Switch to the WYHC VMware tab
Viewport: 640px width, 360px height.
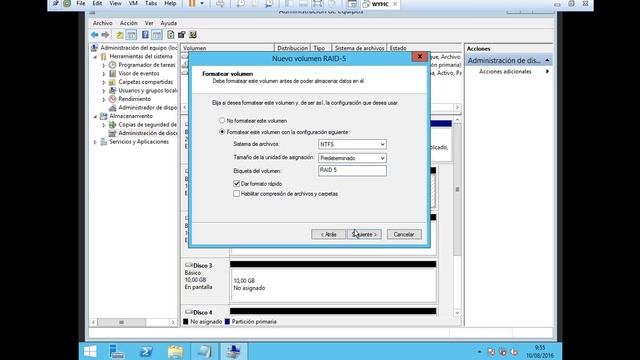pos(380,4)
